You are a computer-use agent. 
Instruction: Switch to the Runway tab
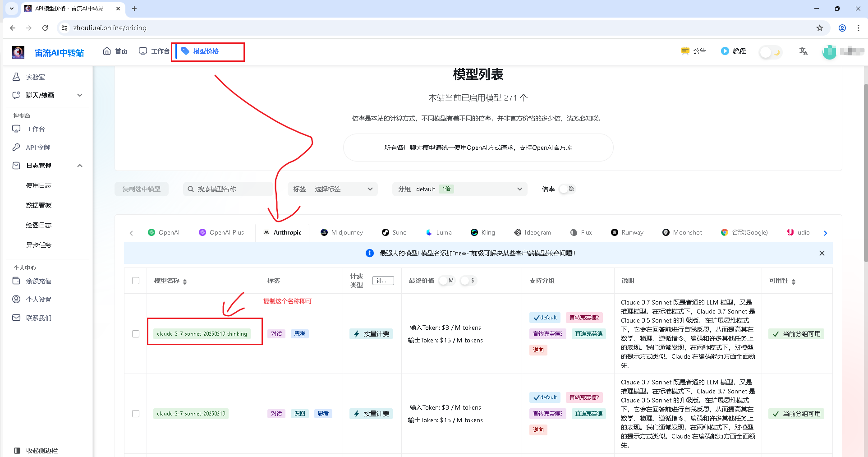click(627, 233)
